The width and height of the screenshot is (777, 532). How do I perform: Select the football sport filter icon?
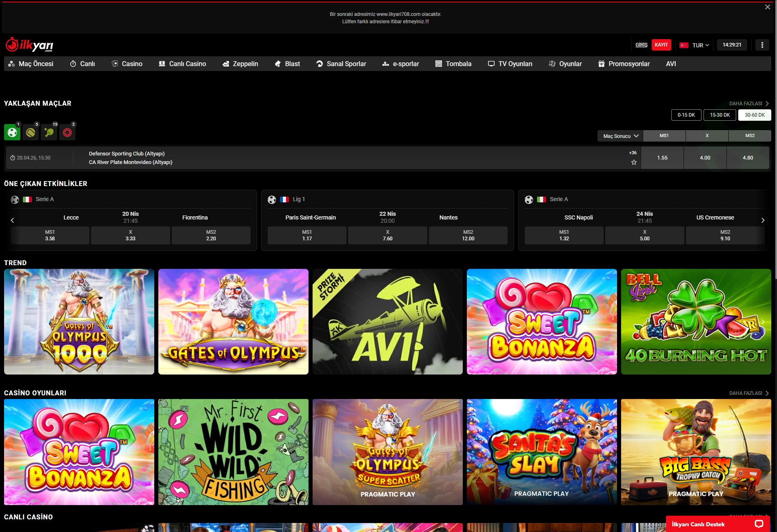(12, 132)
